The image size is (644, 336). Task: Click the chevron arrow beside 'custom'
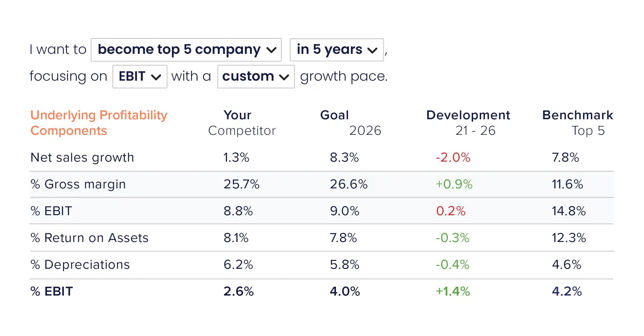pos(284,77)
